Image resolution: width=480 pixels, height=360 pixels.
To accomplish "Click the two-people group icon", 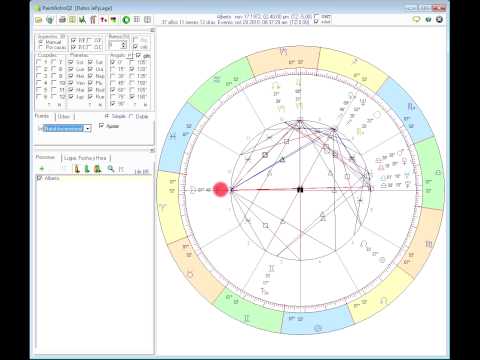I will (x=98, y=169).
